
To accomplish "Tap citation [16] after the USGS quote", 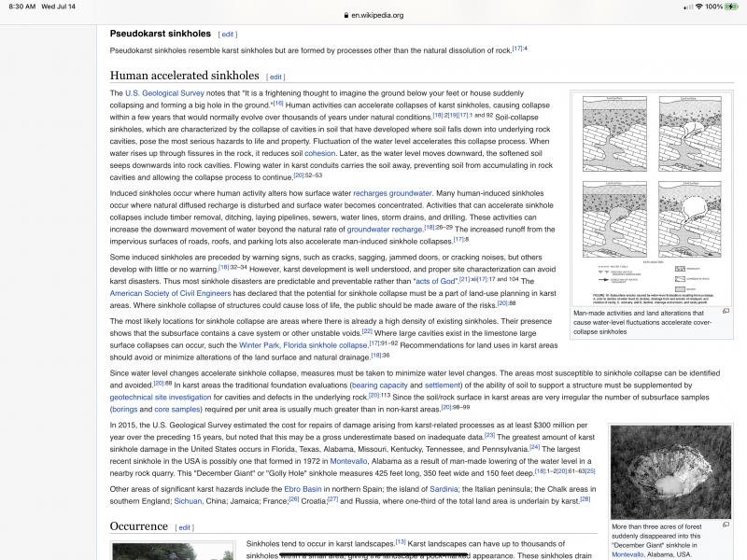I will click(x=278, y=103).
